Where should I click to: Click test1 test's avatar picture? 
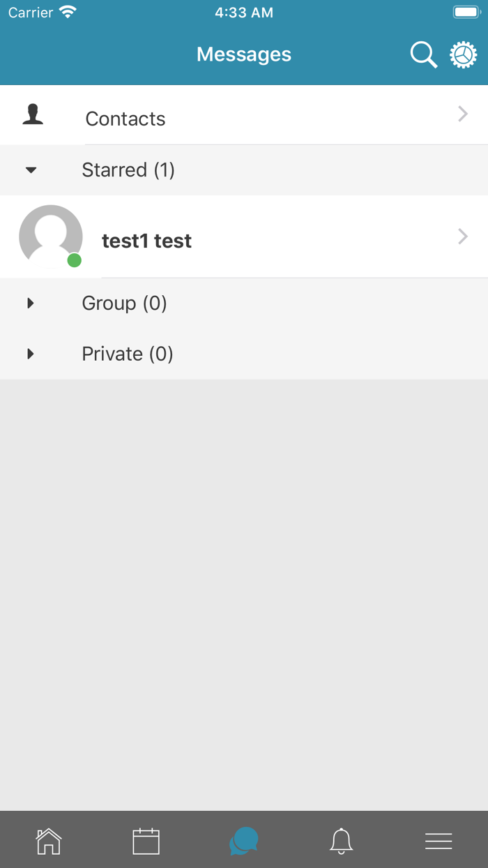(x=50, y=236)
